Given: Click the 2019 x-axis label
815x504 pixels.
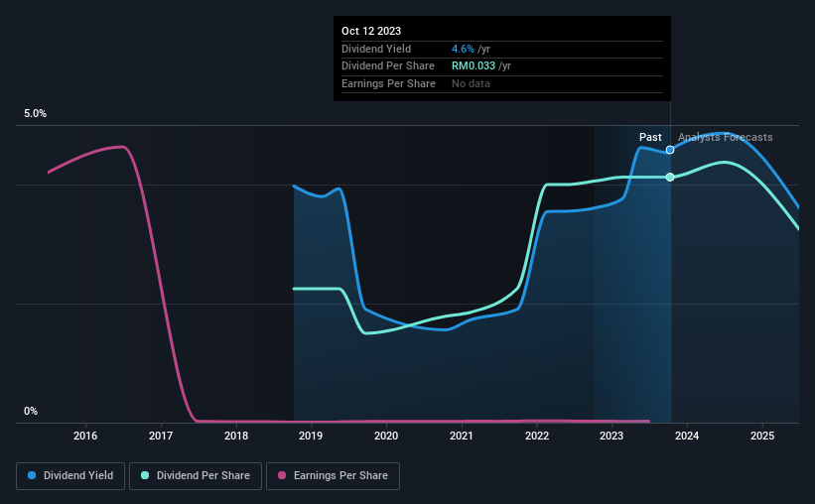Looking at the screenshot, I should coord(311,436).
